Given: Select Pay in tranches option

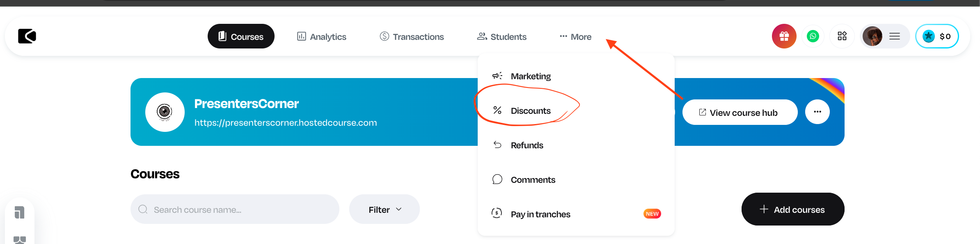Looking at the screenshot, I should tap(540, 214).
